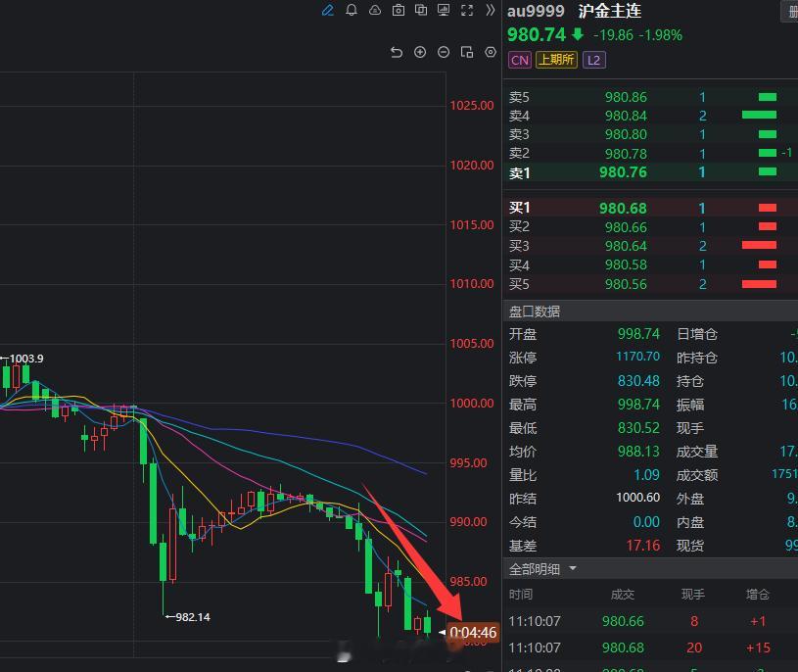
Task: Click the 沪金主连 contract name
Action: pyautogui.click(x=610, y=11)
